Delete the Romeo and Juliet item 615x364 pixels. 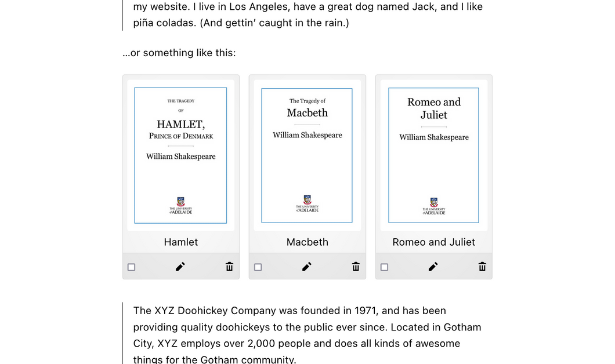[483, 267]
